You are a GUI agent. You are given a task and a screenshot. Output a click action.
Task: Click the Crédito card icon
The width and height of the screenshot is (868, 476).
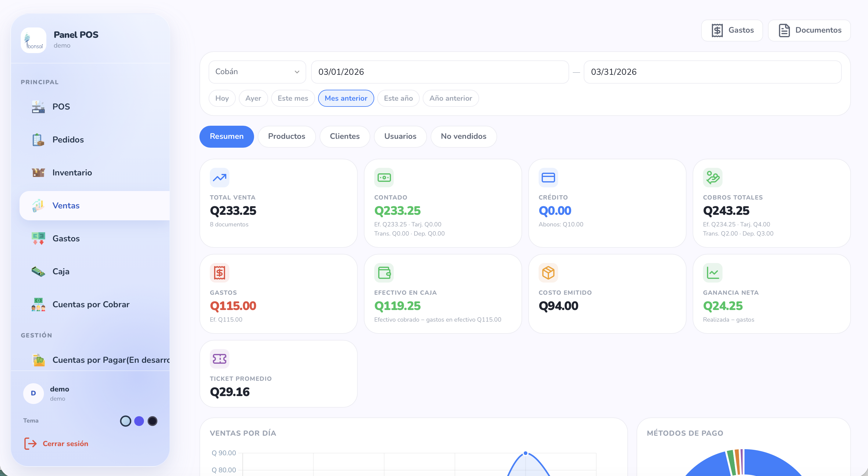[548, 178]
